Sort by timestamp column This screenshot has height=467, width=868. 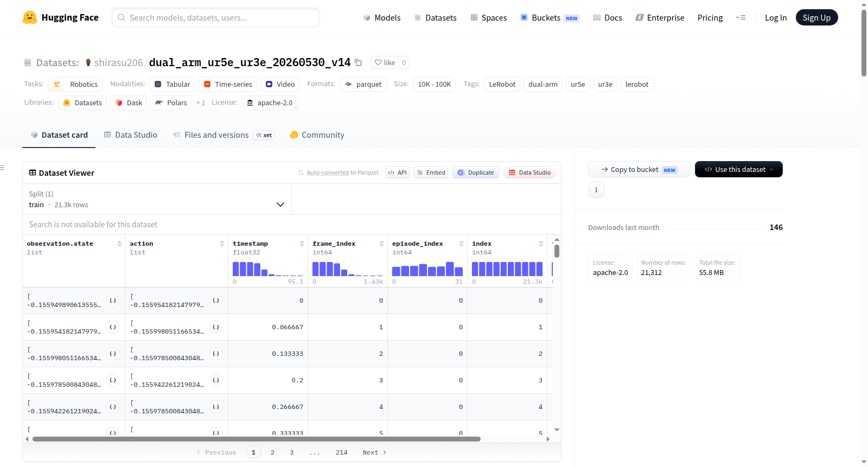tap(302, 244)
